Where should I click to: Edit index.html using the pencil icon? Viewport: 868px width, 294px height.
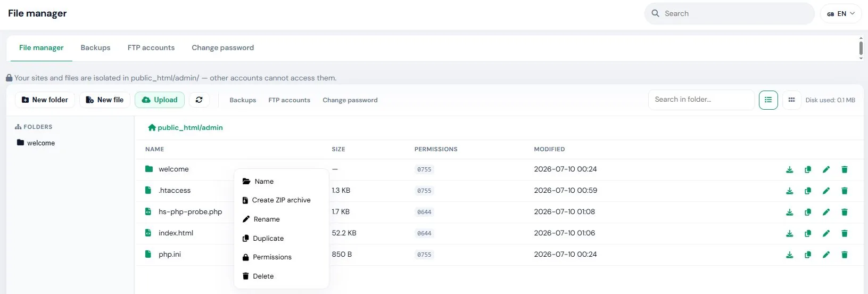[x=826, y=233]
